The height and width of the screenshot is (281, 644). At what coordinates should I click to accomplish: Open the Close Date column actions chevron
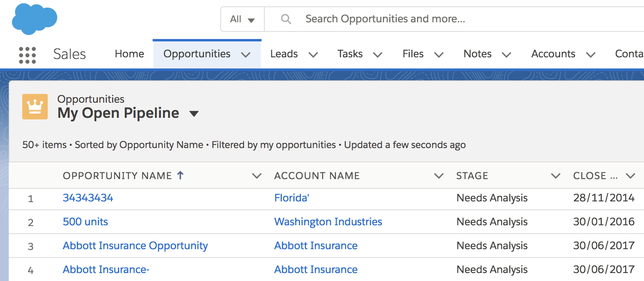coord(630,176)
